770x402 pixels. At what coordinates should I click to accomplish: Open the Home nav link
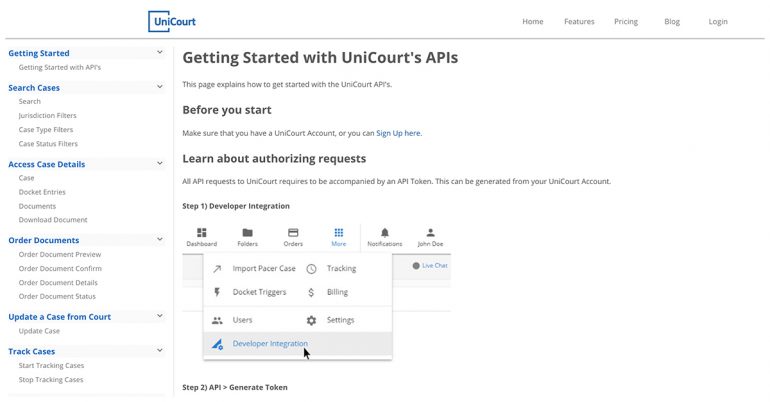(532, 22)
